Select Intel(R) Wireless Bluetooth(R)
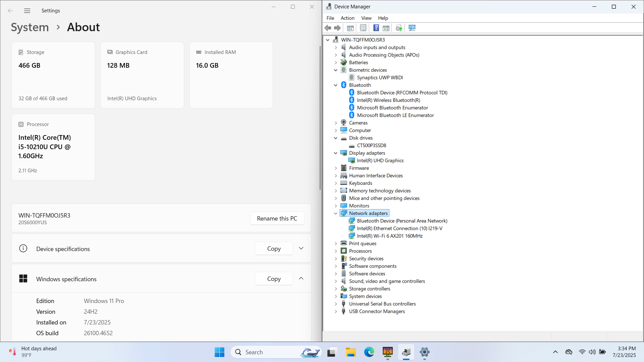Image resolution: width=644 pixels, height=362 pixels. [x=388, y=100]
